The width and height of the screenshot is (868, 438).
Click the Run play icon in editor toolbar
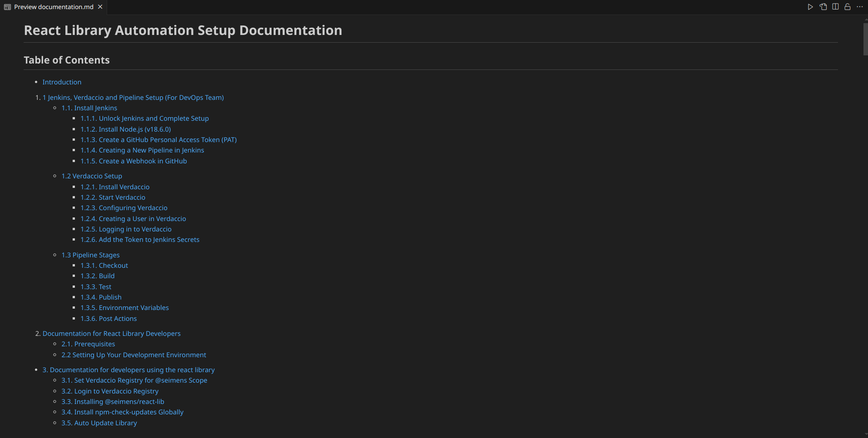tap(810, 7)
